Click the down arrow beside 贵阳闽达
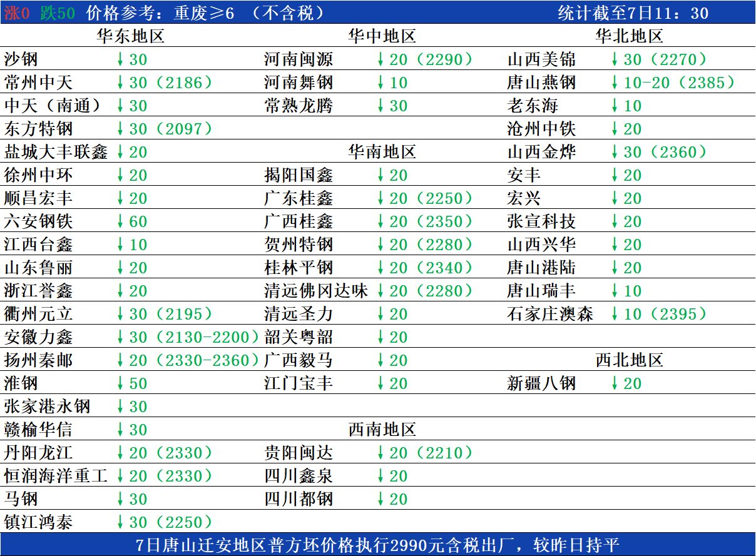The image size is (756, 556). point(381,453)
